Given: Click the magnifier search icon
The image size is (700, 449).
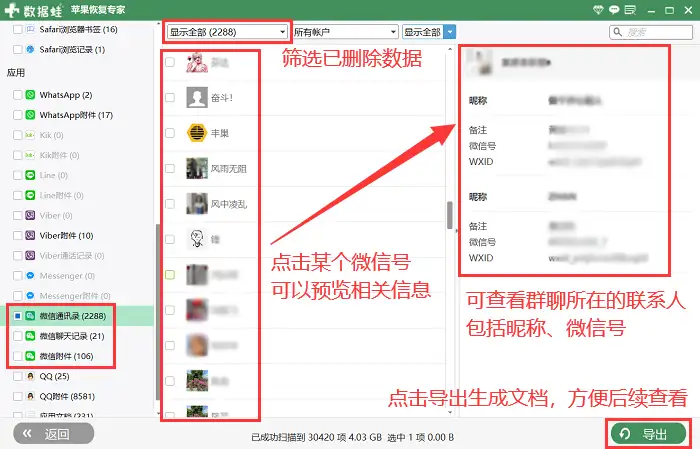Looking at the screenshot, I should [618, 32].
